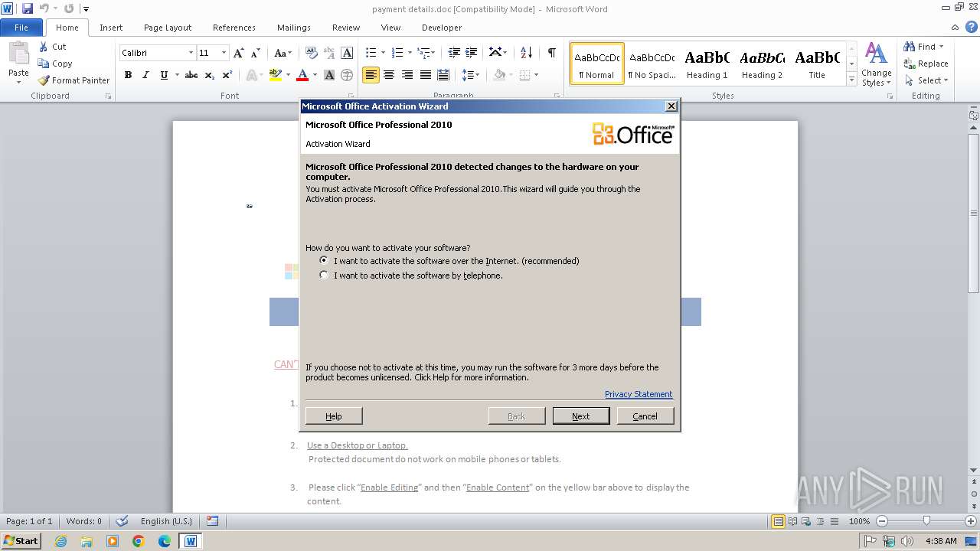Open the font name dropdown (Calibri)
This screenshot has width=980, height=551.
point(191,53)
